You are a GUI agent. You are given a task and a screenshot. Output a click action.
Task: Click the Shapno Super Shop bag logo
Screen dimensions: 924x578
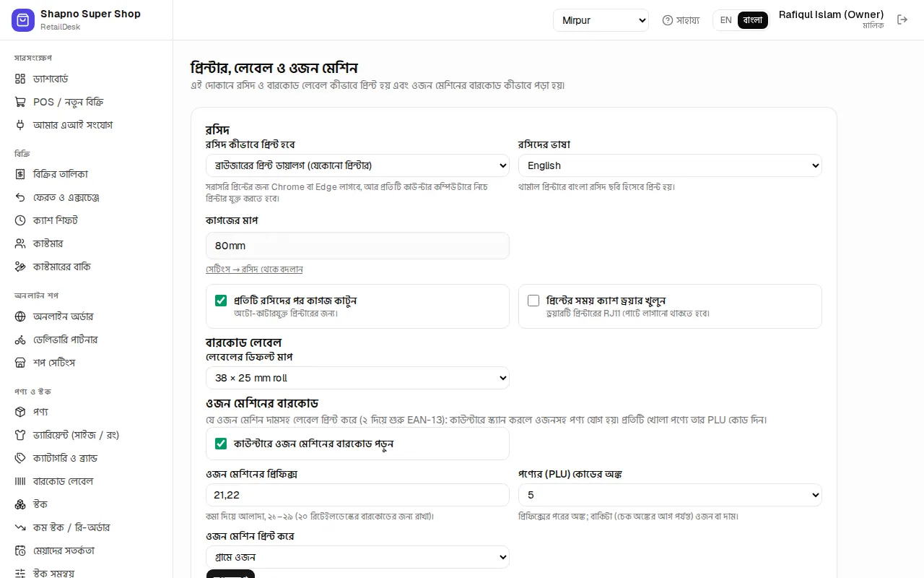[x=23, y=20]
